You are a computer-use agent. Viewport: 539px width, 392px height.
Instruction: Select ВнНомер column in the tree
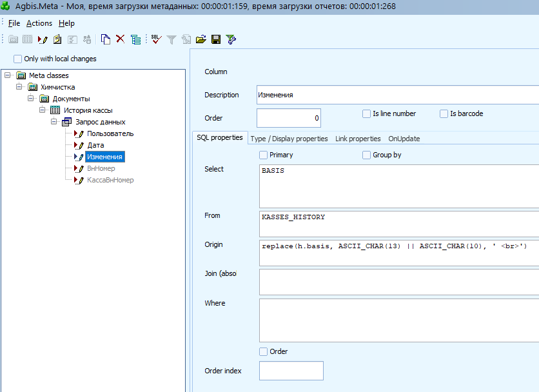(101, 168)
